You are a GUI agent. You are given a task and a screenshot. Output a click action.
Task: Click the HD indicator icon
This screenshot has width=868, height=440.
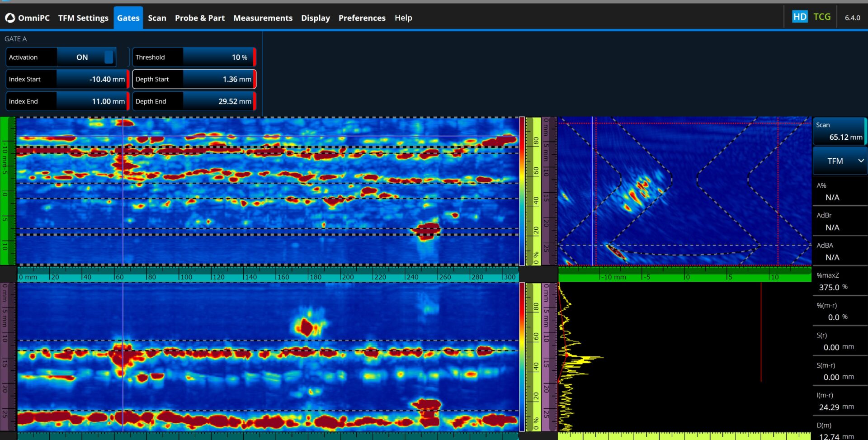point(799,17)
